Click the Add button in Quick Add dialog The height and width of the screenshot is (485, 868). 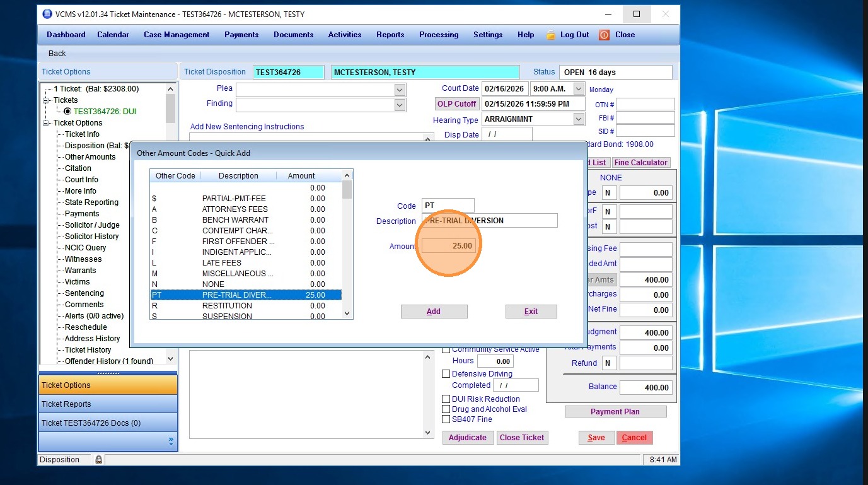pos(434,312)
